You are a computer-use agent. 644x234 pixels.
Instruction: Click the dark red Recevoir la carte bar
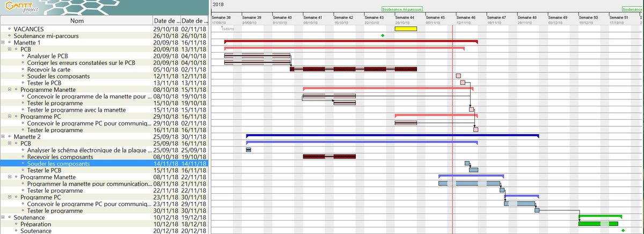pyautogui.click(x=353, y=69)
